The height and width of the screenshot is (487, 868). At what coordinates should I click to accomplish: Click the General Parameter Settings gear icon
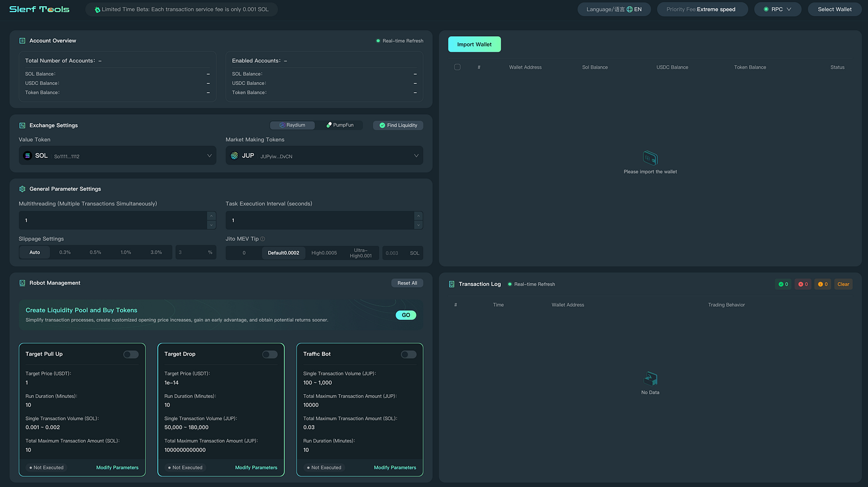[x=22, y=189]
